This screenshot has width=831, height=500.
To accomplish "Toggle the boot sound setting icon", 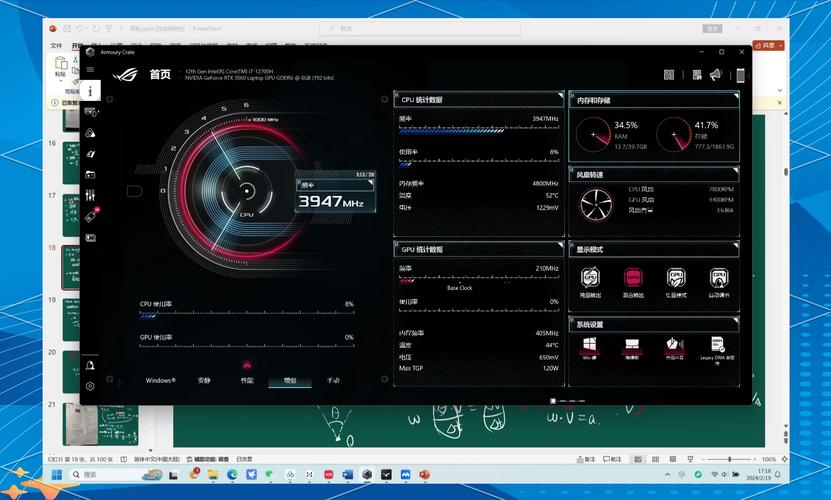I will 675,345.
